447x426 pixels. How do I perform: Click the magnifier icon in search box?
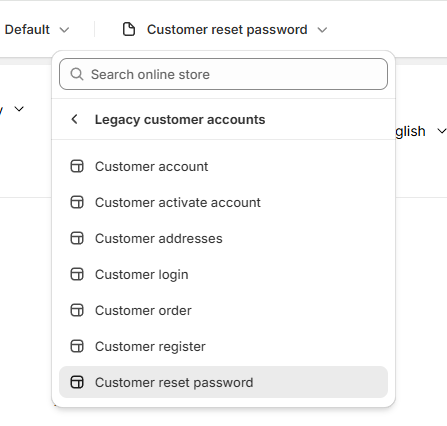[77, 74]
